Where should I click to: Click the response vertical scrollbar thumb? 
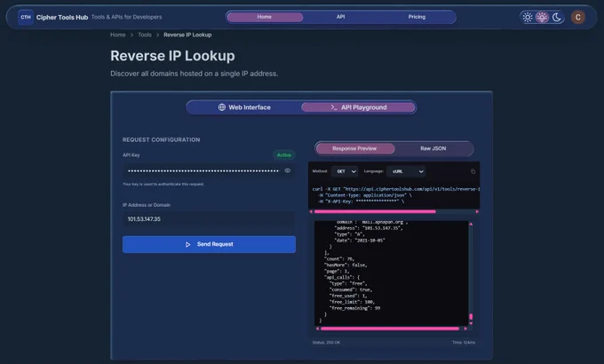pyautogui.click(x=471, y=317)
